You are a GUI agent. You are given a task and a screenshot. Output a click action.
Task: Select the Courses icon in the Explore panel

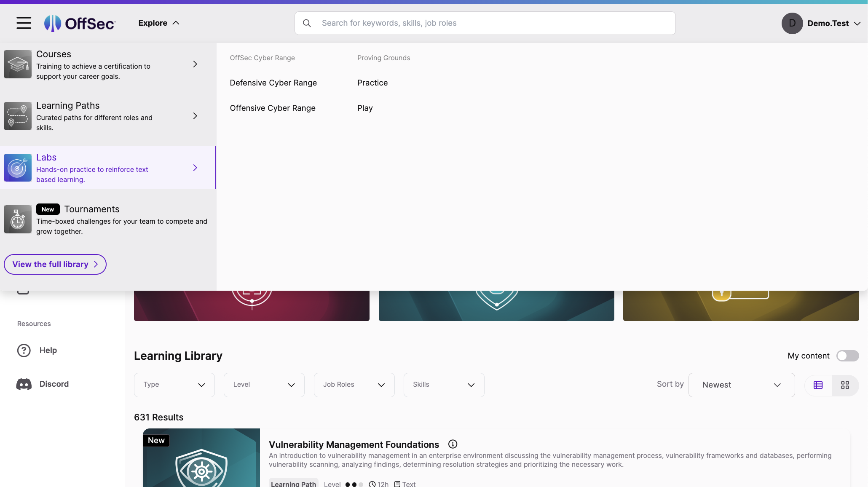[17, 64]
